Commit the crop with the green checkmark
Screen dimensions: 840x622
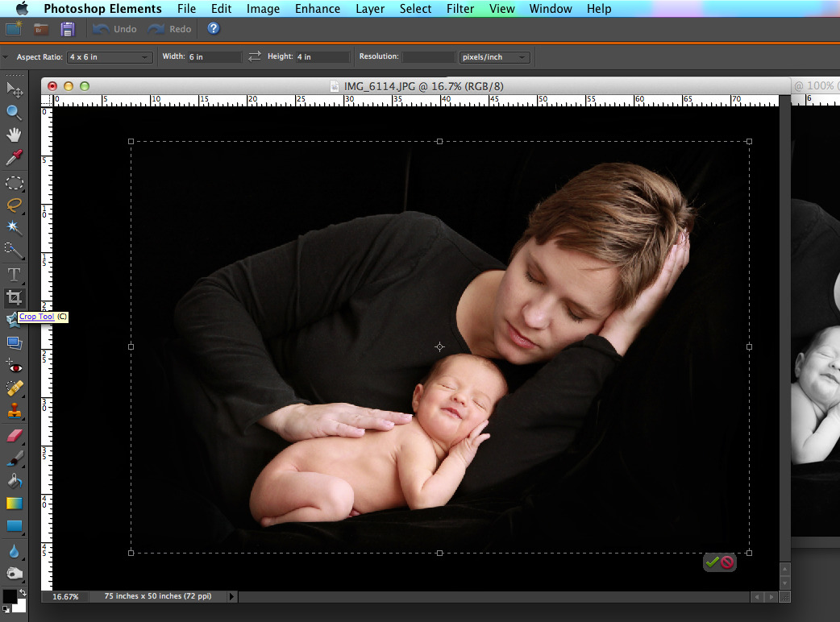click(x=711, y=562)
